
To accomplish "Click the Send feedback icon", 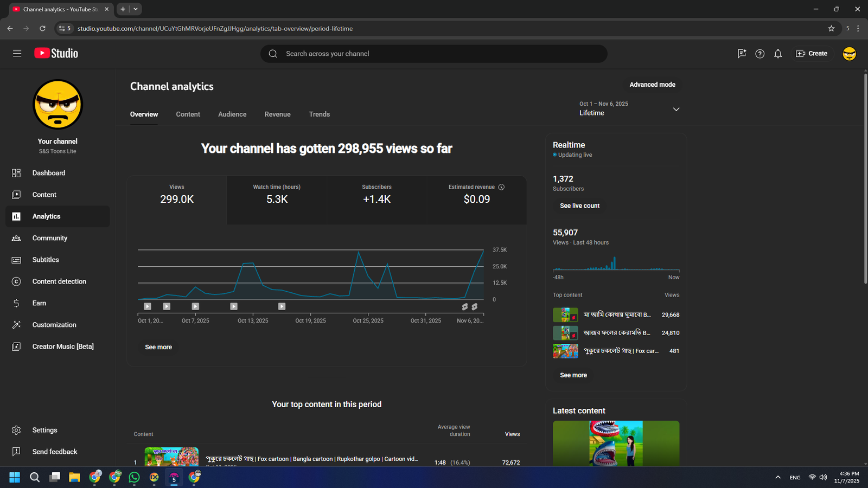I will [16, 452].
